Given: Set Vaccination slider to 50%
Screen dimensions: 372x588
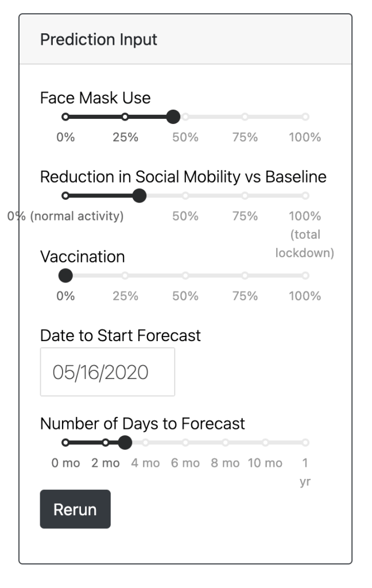Looking at the screenshot, I should [x=185, y=276].
